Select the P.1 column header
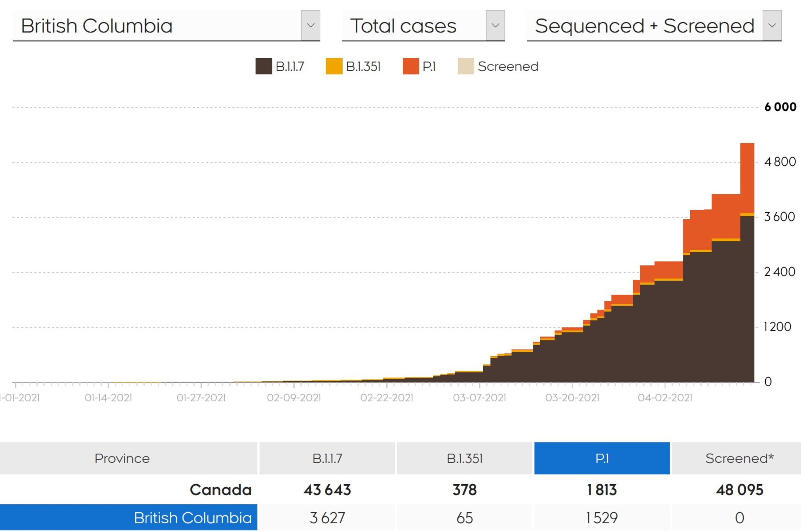The height and width of the screenshot is (532, 801). point(602,458)
